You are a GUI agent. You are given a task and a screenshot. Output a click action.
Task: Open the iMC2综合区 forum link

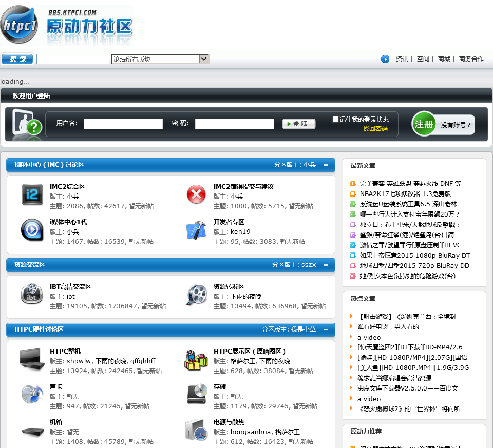(x=67, y=187)
